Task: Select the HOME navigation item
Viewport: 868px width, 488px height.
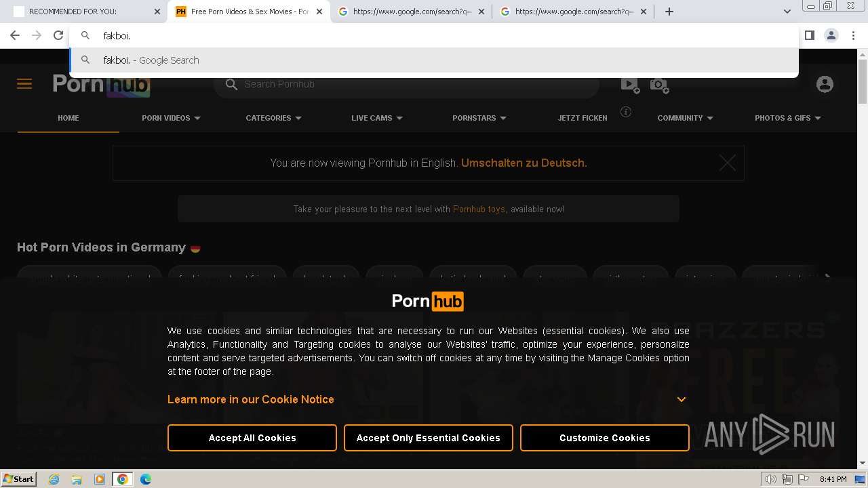Action: point(68,118)
